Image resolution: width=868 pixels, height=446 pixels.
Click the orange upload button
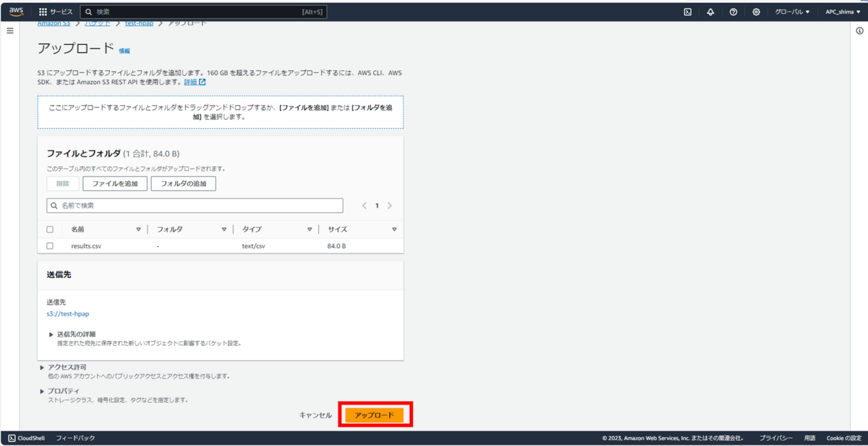[x=374, y=415]
